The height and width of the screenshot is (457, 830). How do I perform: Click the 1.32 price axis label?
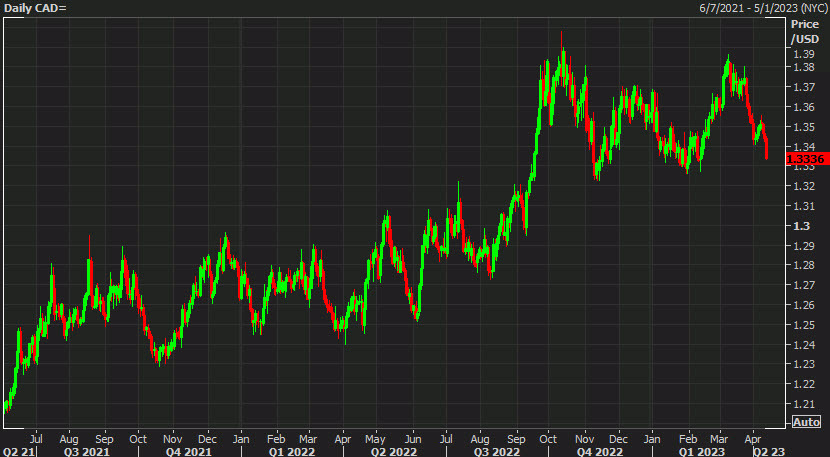pyautogui.click(x=804, y=186)
